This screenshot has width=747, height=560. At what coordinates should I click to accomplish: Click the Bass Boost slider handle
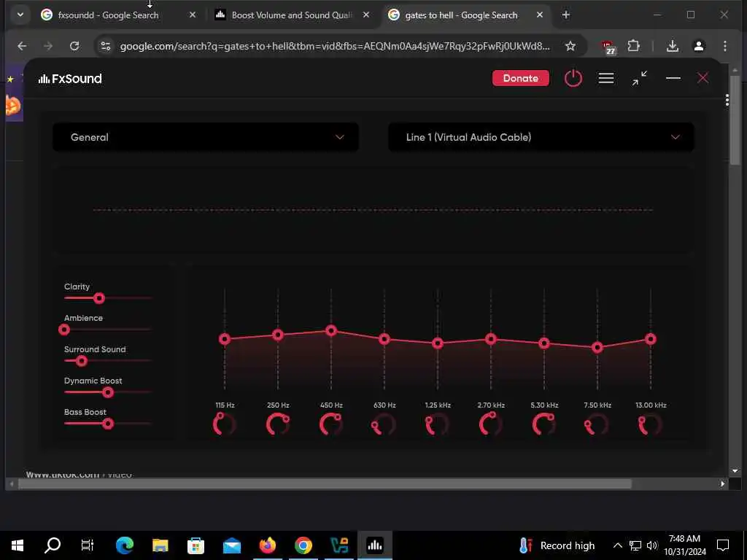coord(108,424)
